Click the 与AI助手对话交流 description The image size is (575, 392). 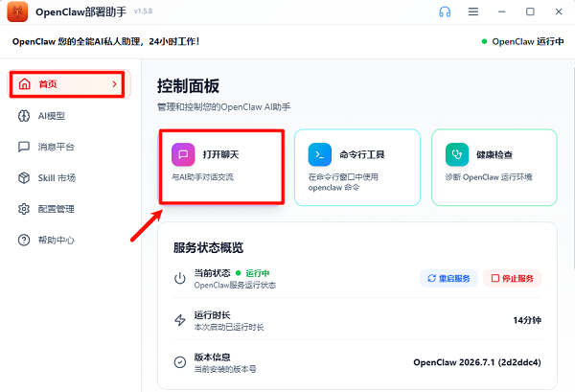click(x=202, y=177)
